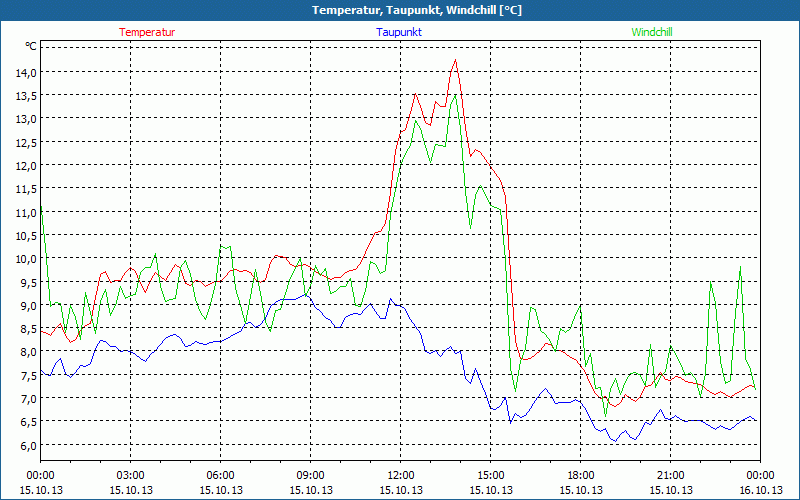This screenshot has height=500, width=800.
Task: Click the 06:00 time axis label
Action: 220,476
